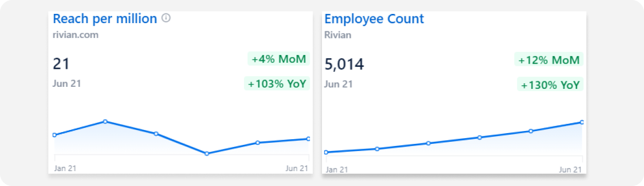Select the last point on Employee Count chart
This screenshot has width=644, height=186.
(582, 122)
